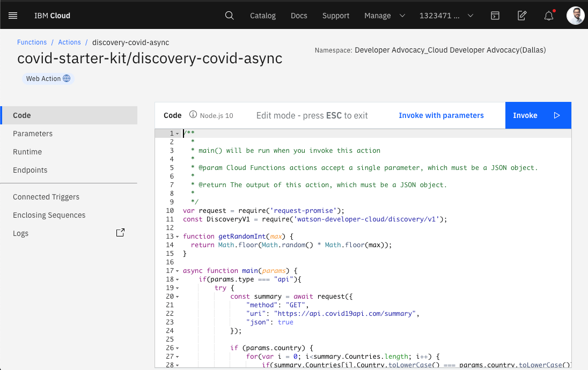The image size is (588, 370).
Task: Click the Manage menu label
Action: click(x=378, y=16)
